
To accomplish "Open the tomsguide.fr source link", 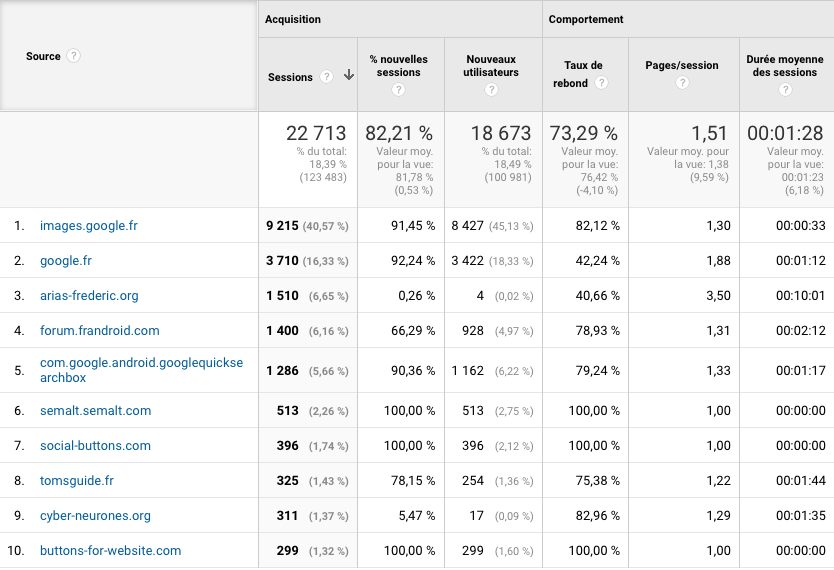I will click(x=77, y=481).
